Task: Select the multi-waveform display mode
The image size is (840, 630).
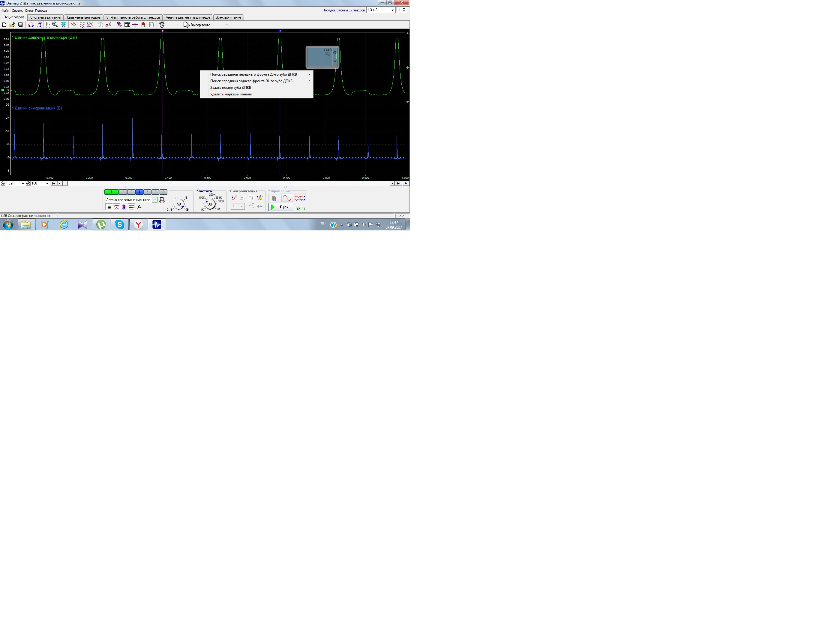Action: tap(300, 198)
